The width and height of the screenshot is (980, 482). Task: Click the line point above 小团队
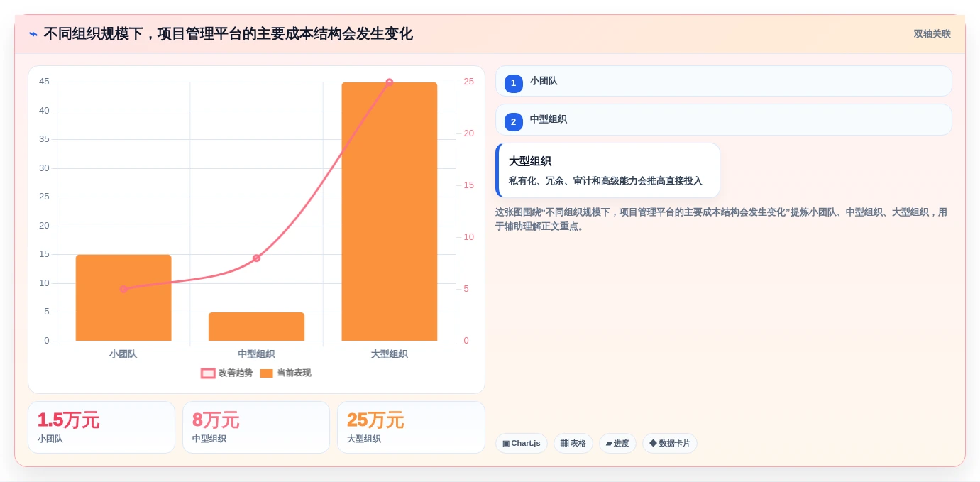click(x=123, y=289)
